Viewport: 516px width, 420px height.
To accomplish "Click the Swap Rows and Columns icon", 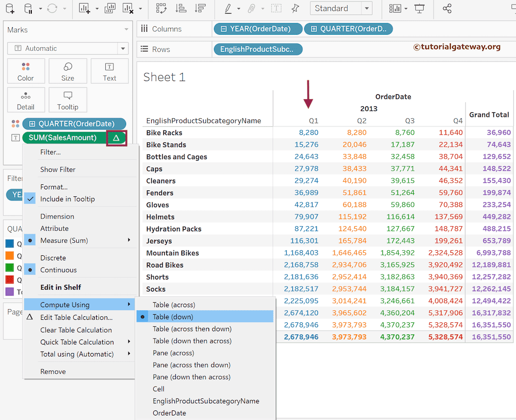I will pos(161,8).
